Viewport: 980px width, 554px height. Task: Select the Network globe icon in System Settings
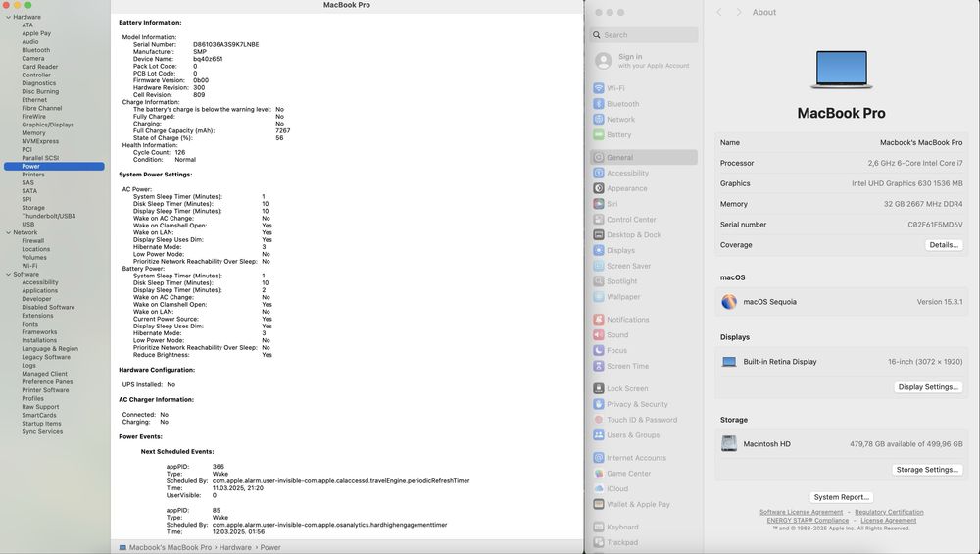click(599, 119)
